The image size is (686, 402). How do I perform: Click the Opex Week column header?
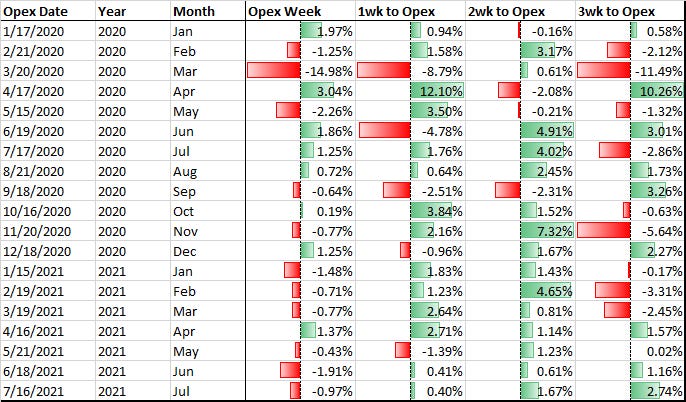coord(301,11)
